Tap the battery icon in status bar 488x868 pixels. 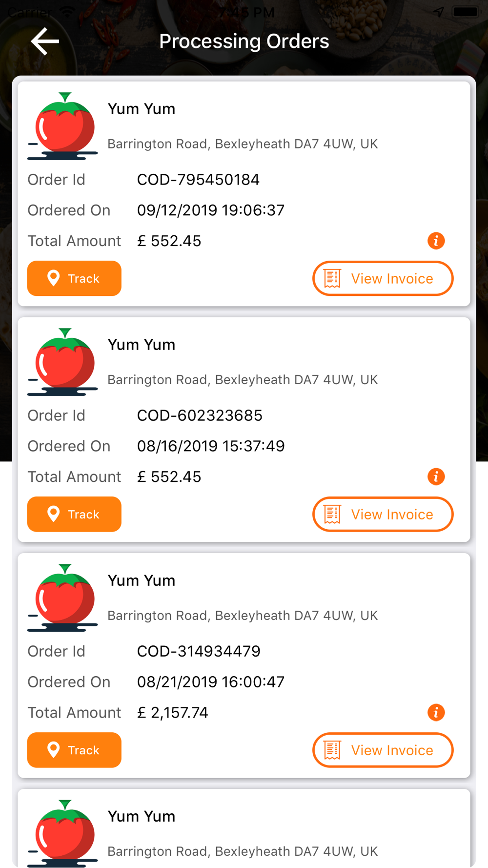coord(466,12)
